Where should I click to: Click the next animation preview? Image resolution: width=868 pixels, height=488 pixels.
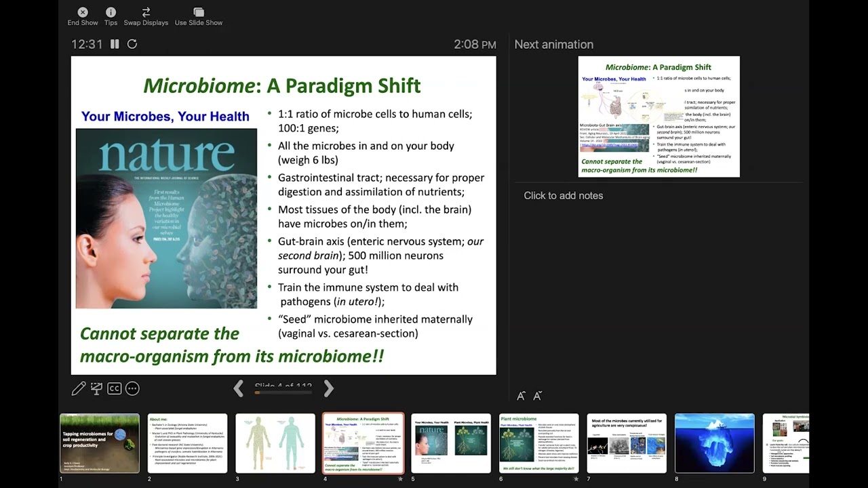658,117
